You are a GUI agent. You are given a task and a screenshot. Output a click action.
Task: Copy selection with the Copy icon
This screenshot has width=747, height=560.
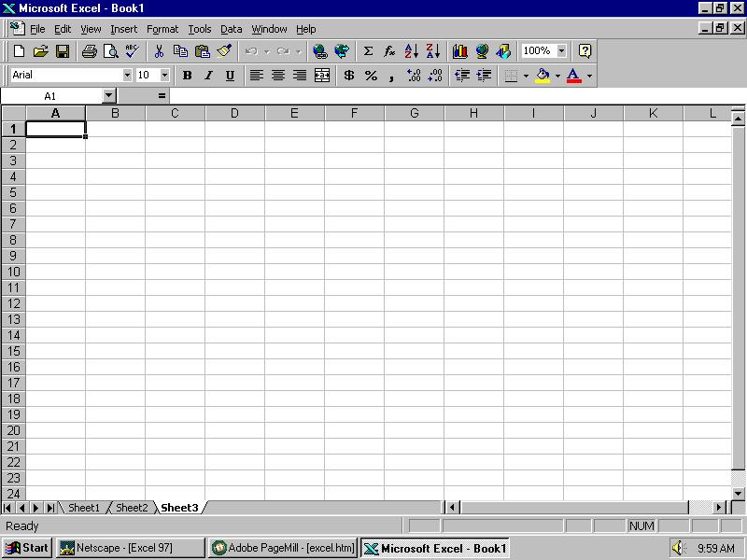(180, 51)
